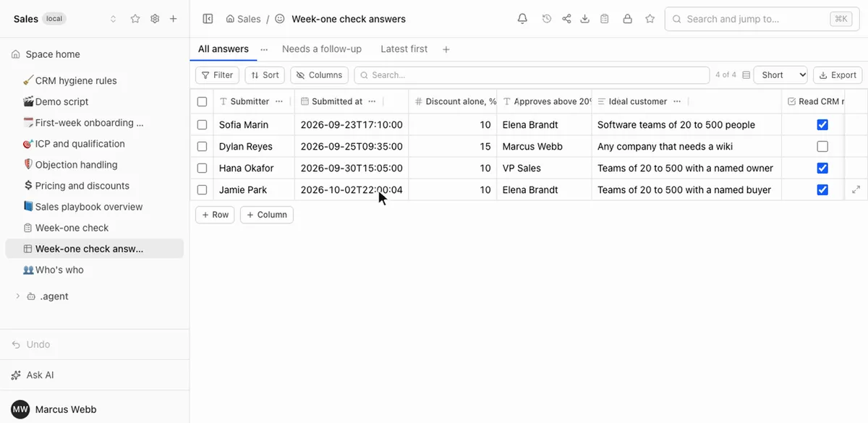Add a new row with Row button
The height and width of the screenshot is (423, 868).
click(x=215, y=215)
